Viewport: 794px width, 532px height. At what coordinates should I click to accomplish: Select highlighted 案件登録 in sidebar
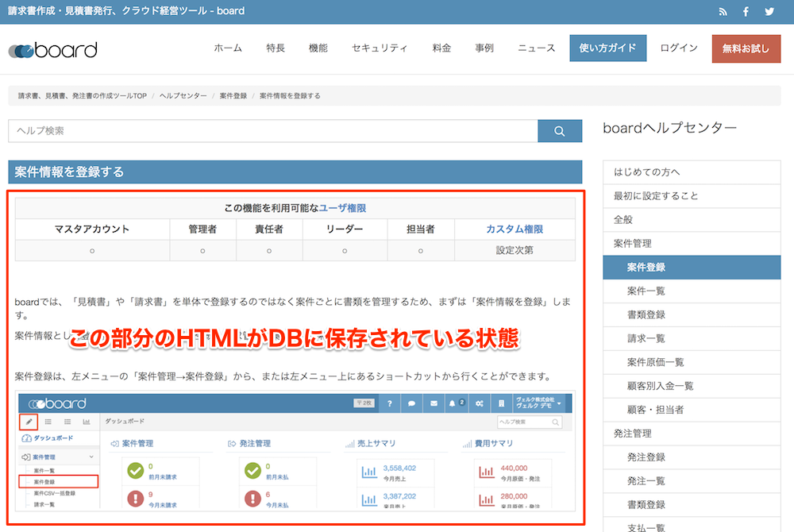692,268
